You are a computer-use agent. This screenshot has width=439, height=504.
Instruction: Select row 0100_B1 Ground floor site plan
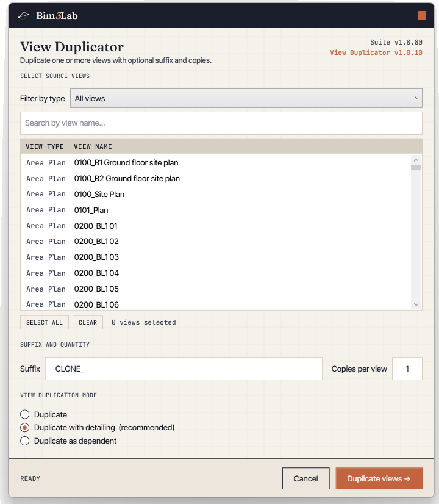pyautogui.click(x=215, y=163)
